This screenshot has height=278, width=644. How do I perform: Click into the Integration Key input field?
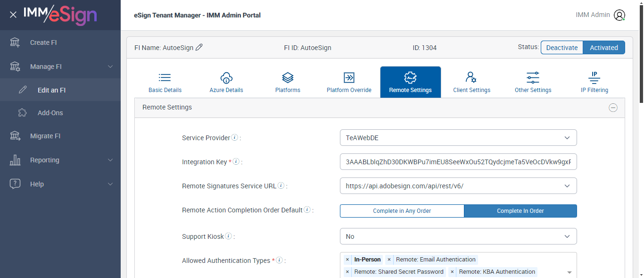[458, 162]
